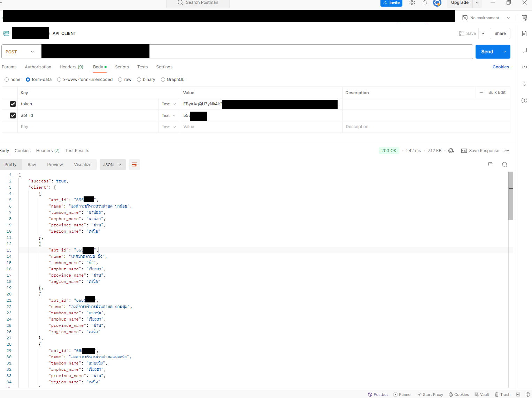Copy the response body with copy icon

(491, 165)
